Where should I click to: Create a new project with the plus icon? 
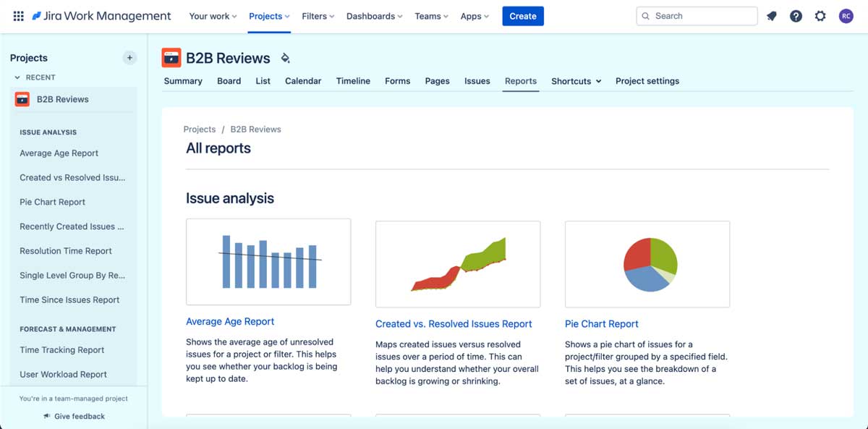coord(129,58)
